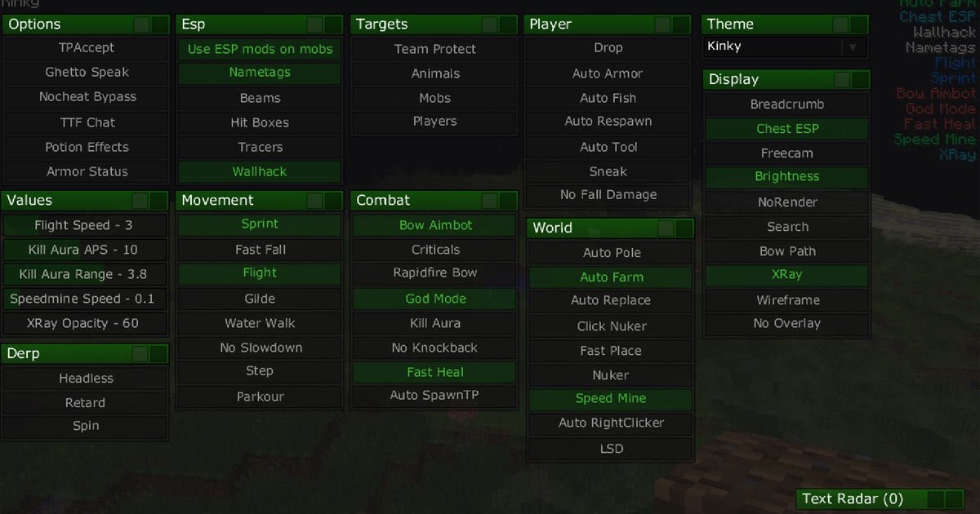Click the lighter pin square in World header
980x514 pixels.
tap(665, 228)
